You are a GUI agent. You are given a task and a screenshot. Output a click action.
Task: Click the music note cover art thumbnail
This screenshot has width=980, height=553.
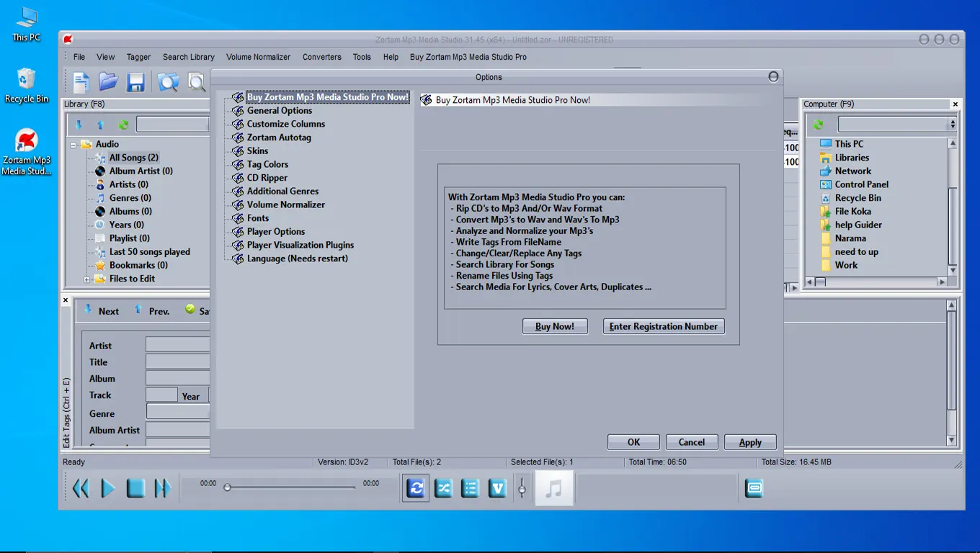pos(553,488)
